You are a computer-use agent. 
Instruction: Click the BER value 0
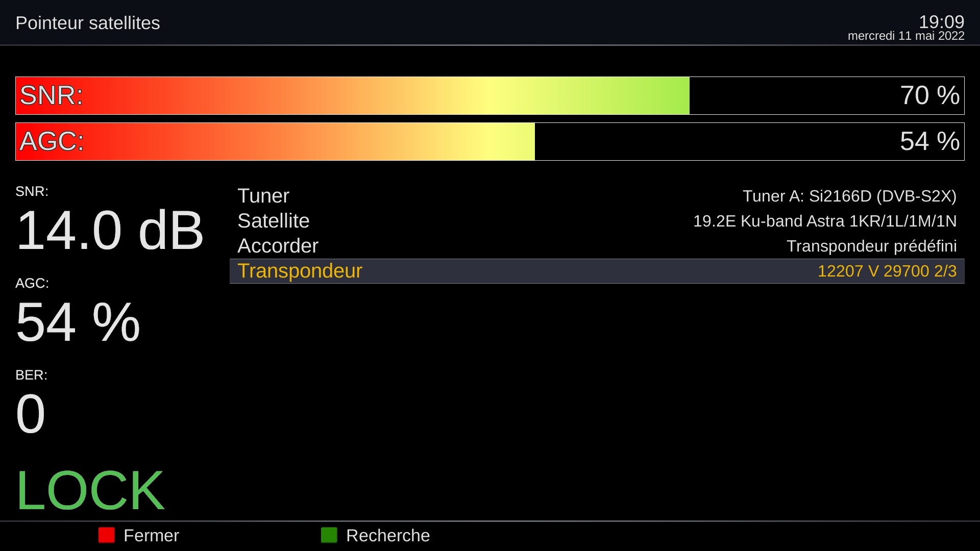point(31,414)
